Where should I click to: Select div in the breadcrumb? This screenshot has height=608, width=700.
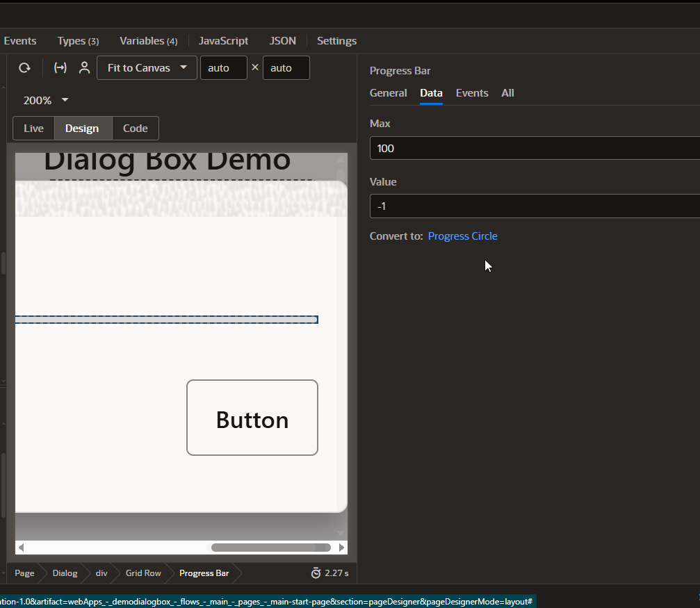(101, 573)
